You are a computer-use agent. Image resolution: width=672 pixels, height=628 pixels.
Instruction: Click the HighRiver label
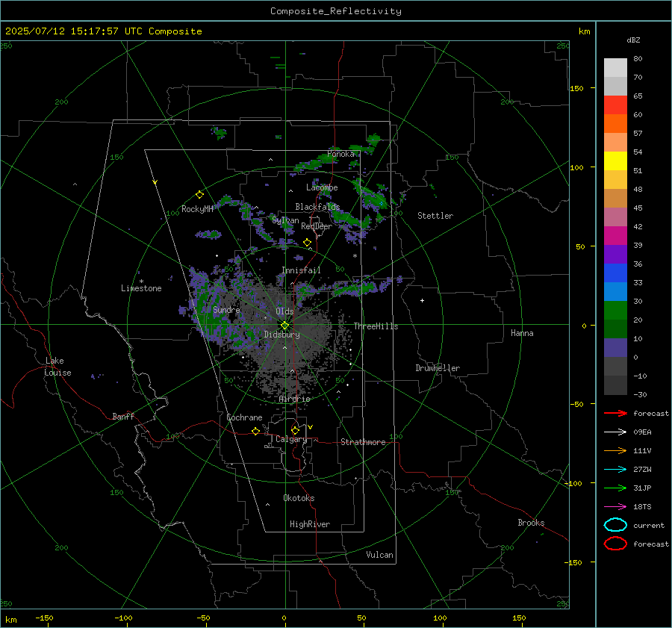[x=310, y=524]
